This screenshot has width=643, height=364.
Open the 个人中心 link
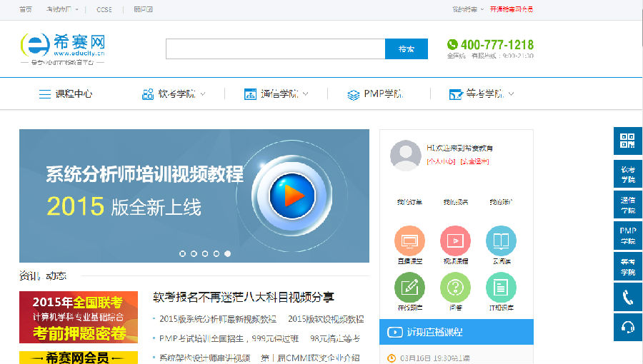(x=441, y=161)
